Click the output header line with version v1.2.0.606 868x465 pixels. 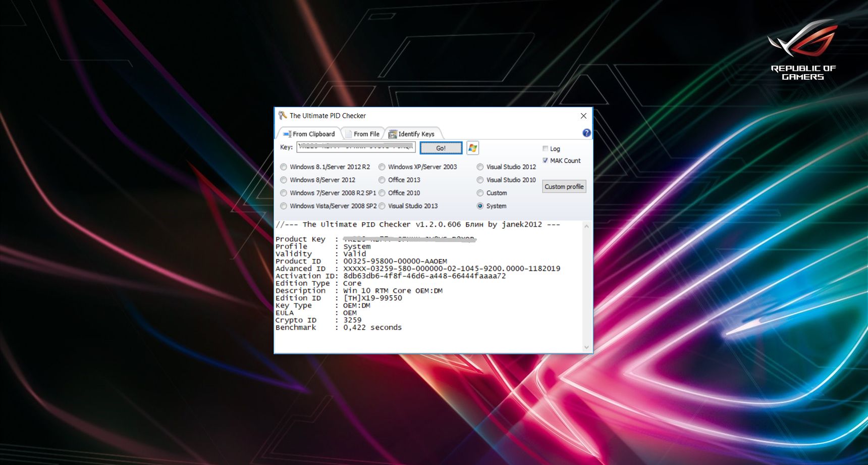pyautogui.click(x=418, y=225)
